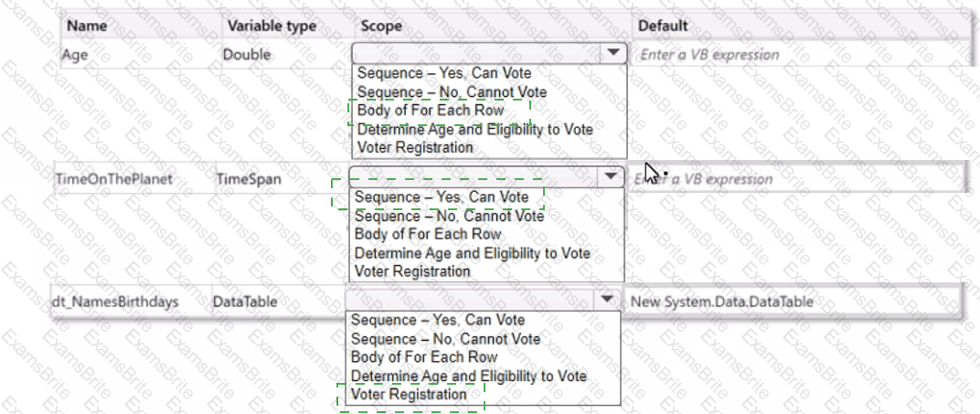Open the Scope dropdown arrow for Age

613,53
